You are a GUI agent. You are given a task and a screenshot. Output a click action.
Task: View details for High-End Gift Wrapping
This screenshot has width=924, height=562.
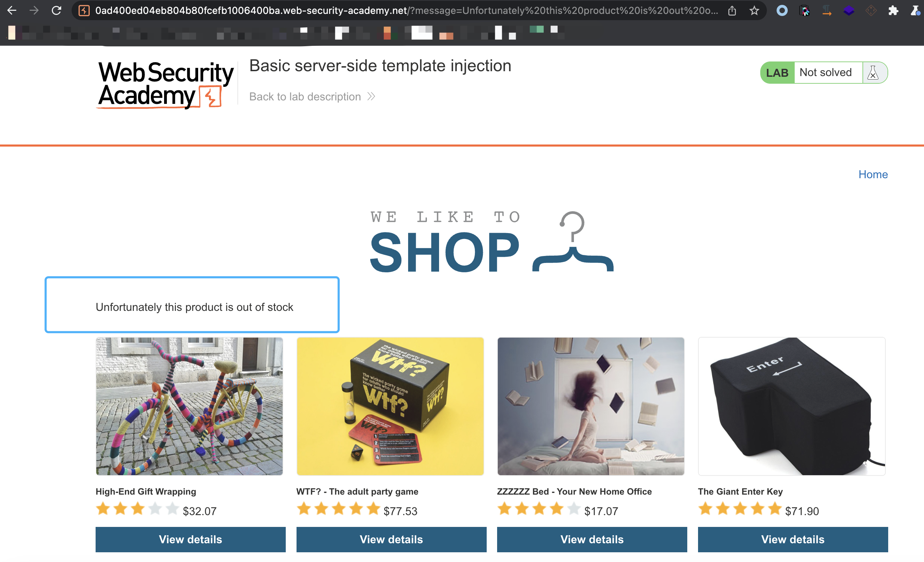(191, 539)
